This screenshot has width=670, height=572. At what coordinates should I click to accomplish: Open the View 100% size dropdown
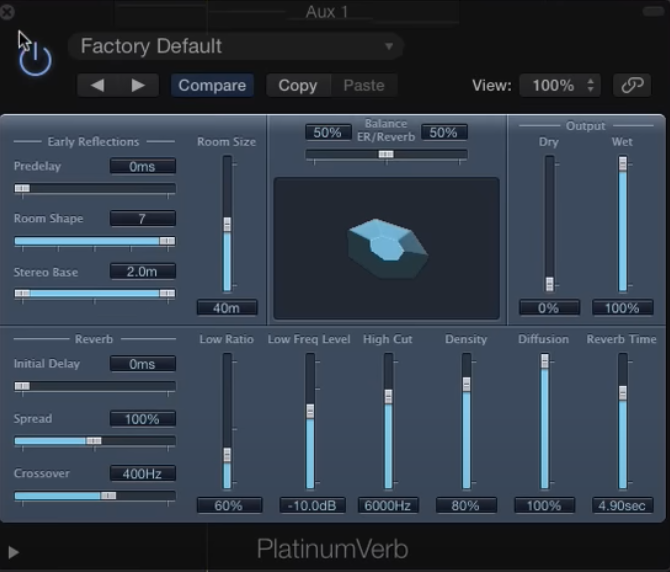(x=559, y=86)
